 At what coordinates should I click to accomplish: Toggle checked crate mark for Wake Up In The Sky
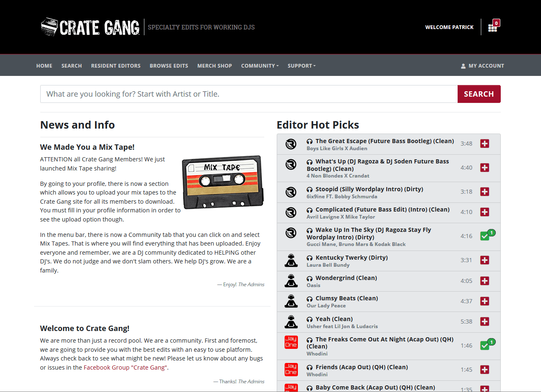485,236
